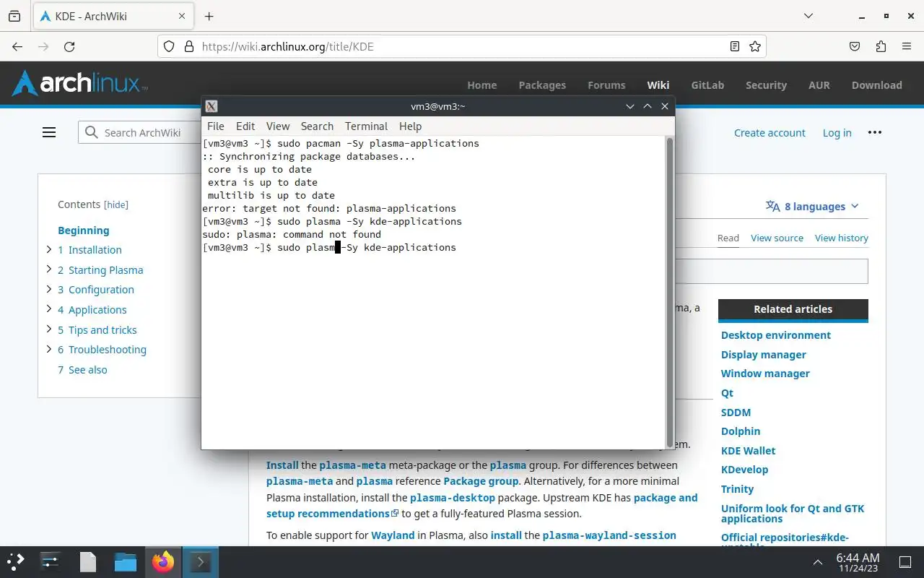Open ArchWiki sidebar hamburger menu
This screenshot has height=578, width=924.
pyautogui.click(x=49, y=132)
